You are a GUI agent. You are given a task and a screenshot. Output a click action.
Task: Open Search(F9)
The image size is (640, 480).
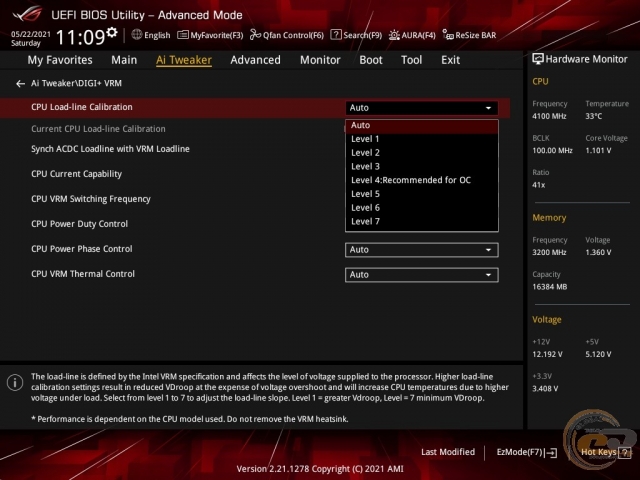(356, 35)
